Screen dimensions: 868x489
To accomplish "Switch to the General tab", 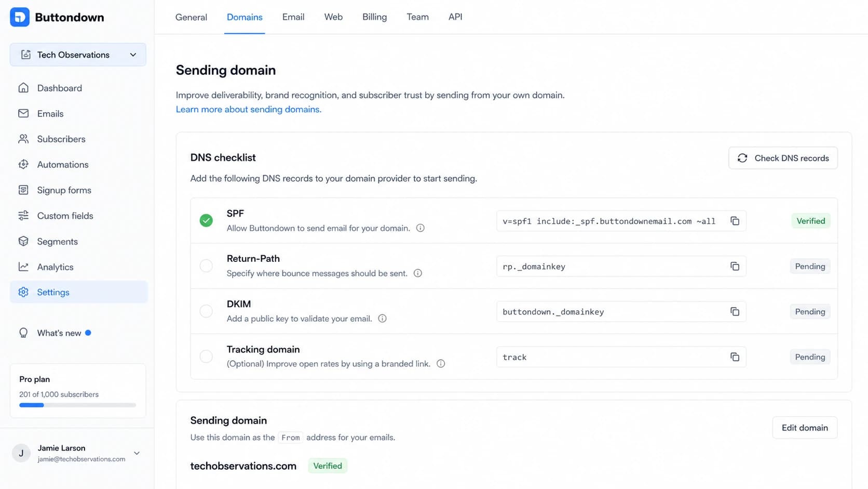I will point(191,17).
